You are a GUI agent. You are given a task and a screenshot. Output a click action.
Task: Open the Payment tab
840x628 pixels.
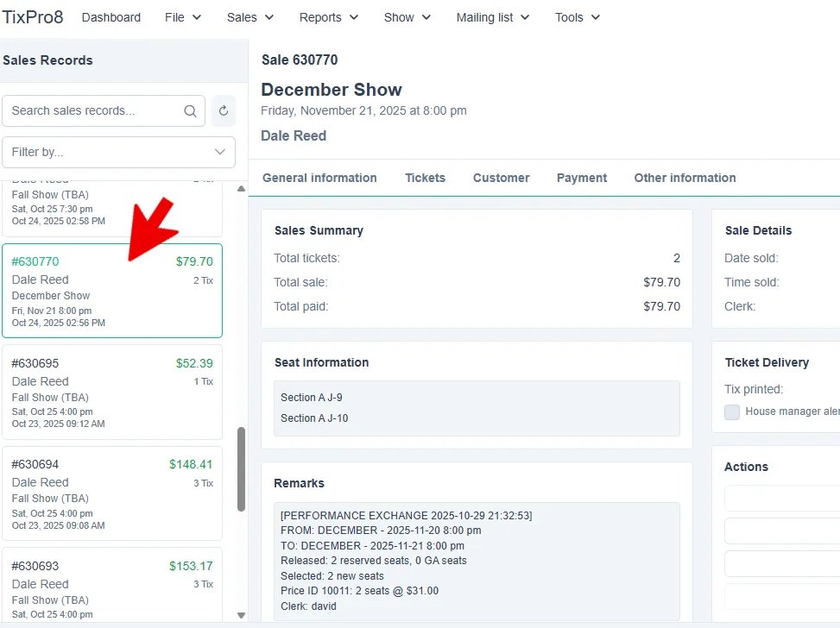click(x=582, y=178)
